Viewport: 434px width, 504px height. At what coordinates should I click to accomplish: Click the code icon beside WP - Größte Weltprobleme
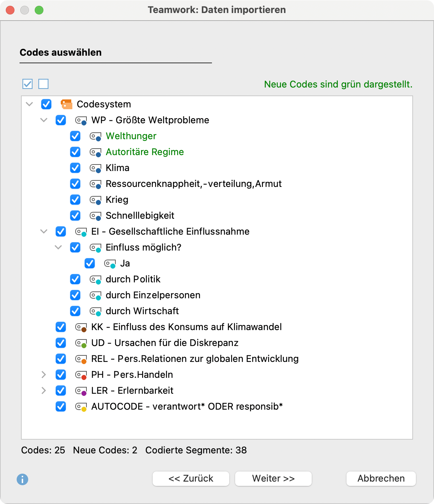click(80, 120)
